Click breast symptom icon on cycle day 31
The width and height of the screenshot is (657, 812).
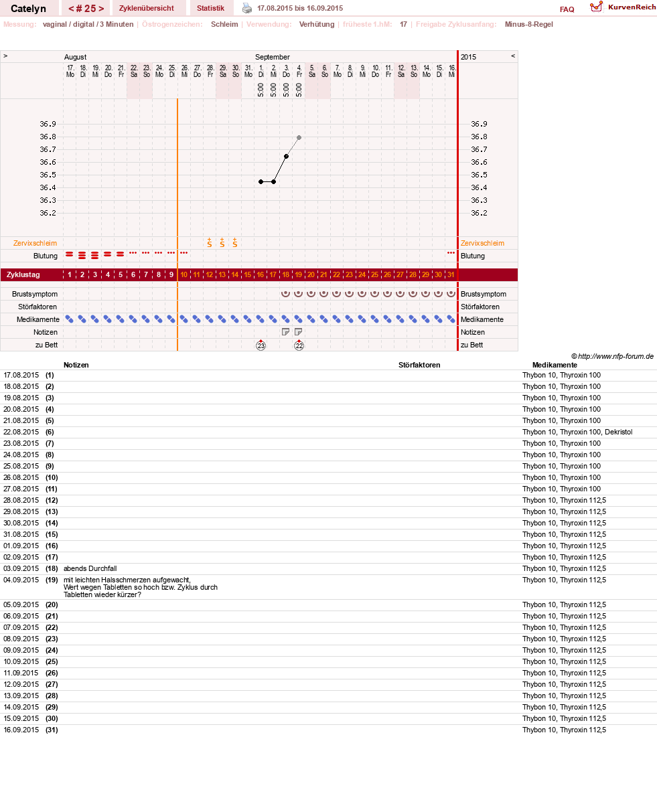[x=451, y=293]
